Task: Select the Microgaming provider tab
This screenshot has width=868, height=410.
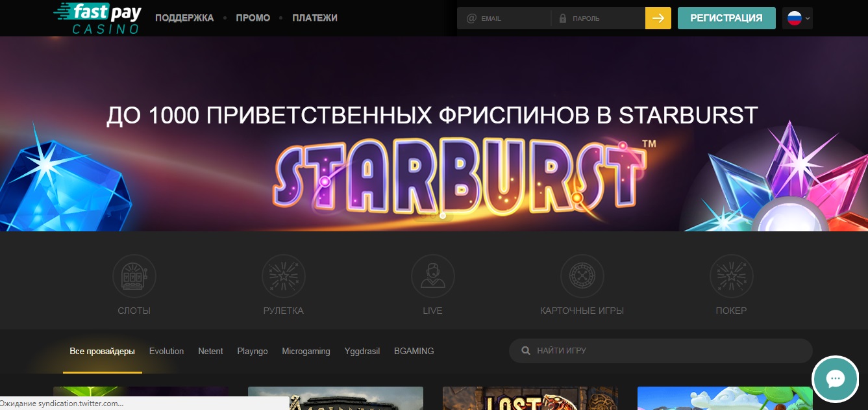Action: (306, 352)
